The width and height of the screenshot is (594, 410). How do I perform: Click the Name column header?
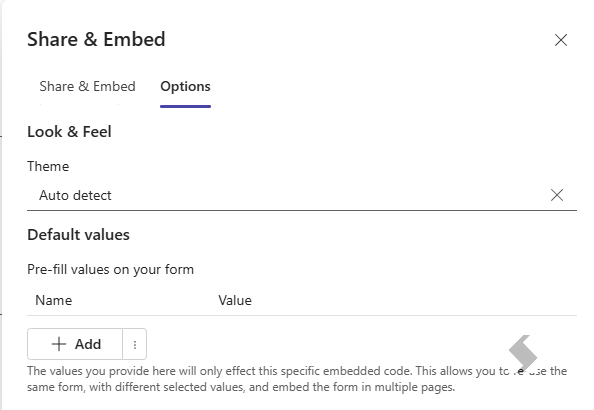click(53, 300)
